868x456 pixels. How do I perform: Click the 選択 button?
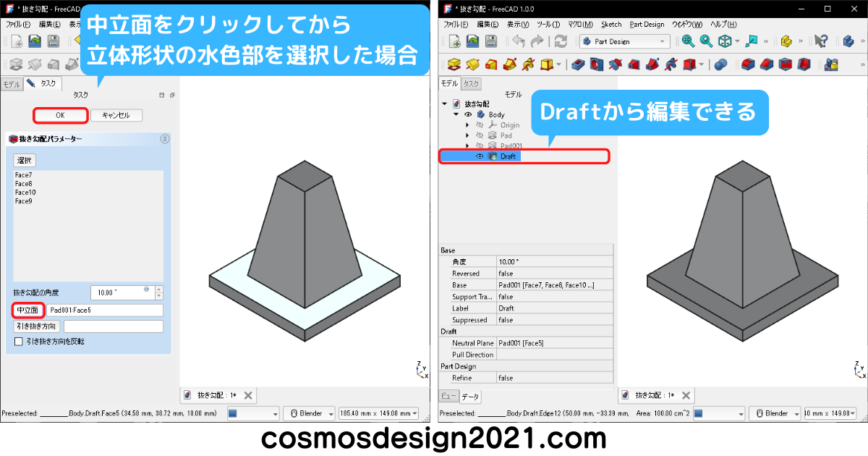pyautogui.click(x=25, y=161)
